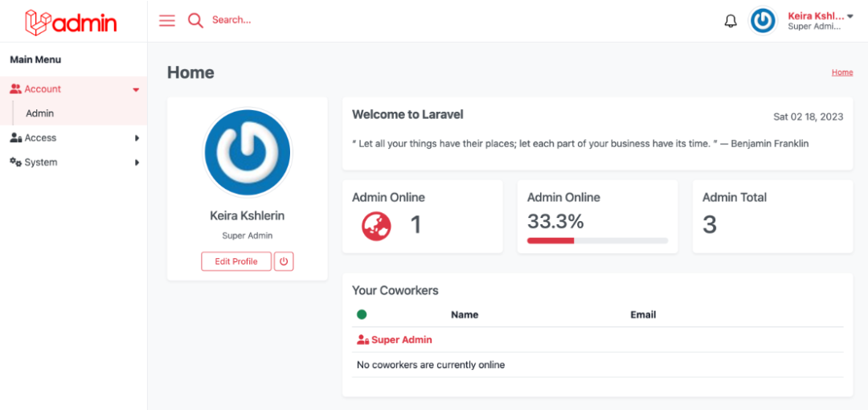Click the Super Admin role row
The width and height of the screenshot is (868, 410).
point(597,339)
